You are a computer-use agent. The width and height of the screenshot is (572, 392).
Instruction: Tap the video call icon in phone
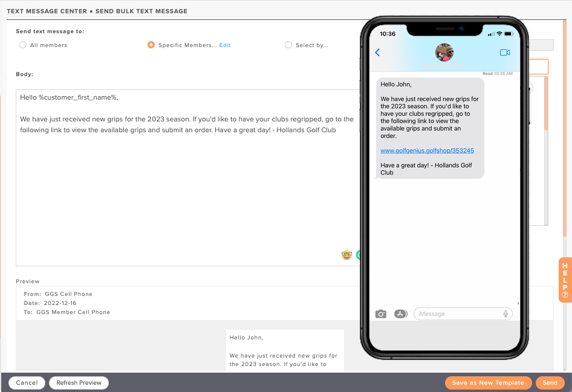tap(505, 53)
